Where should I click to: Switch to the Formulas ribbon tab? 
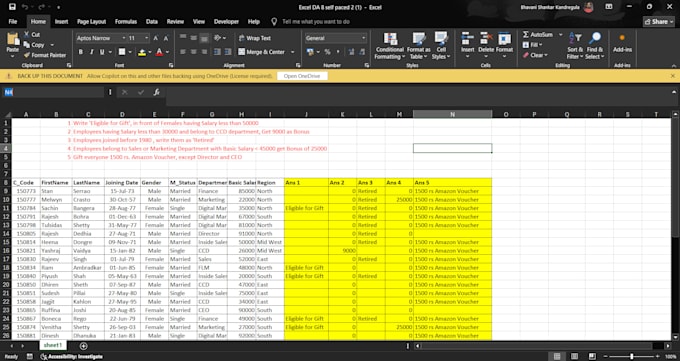[126, 21]
